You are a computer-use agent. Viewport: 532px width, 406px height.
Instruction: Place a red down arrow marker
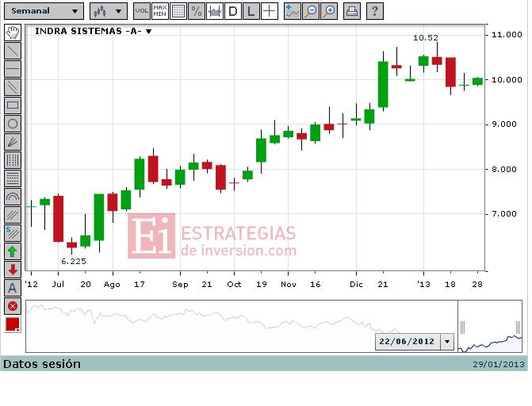click(x=13, y=270)
